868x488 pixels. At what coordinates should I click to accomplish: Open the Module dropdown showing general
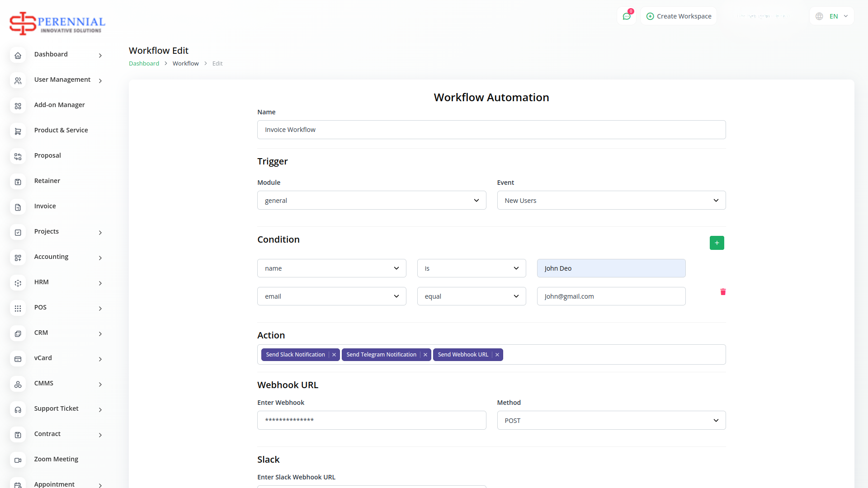tap(371, 201)
